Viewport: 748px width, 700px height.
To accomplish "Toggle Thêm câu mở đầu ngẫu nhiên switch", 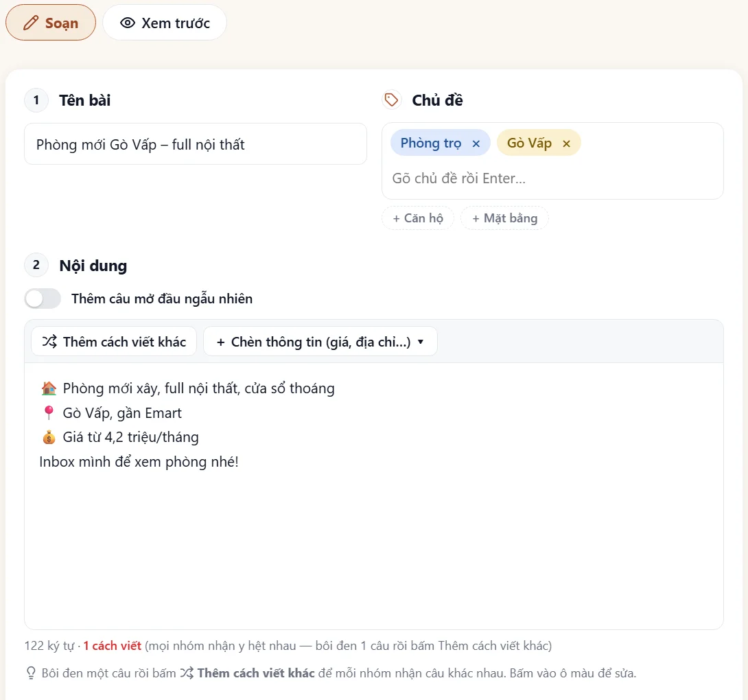I will pos(43,299).
